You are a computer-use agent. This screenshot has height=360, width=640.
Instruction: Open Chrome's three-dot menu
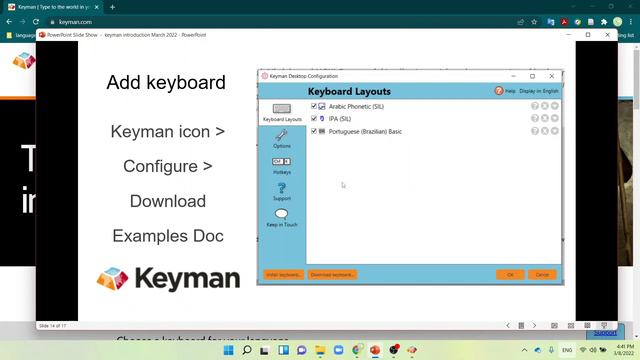click(631, 22)
